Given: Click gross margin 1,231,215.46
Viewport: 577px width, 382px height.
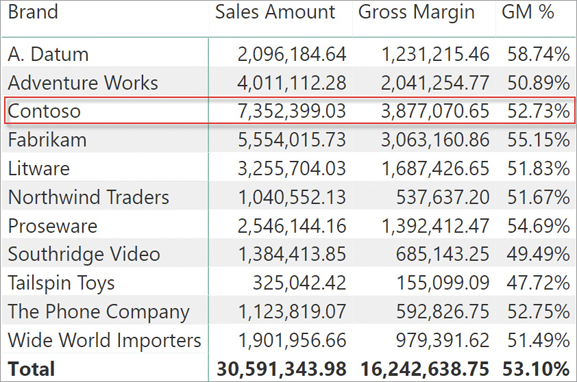Looking at the screenshot, I should point(435,54).
